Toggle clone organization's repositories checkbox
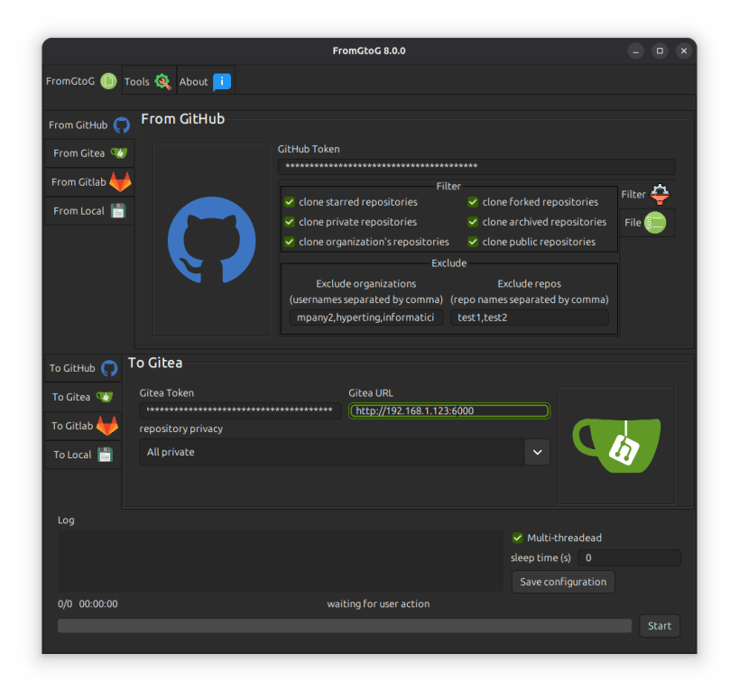 point(290,242)
